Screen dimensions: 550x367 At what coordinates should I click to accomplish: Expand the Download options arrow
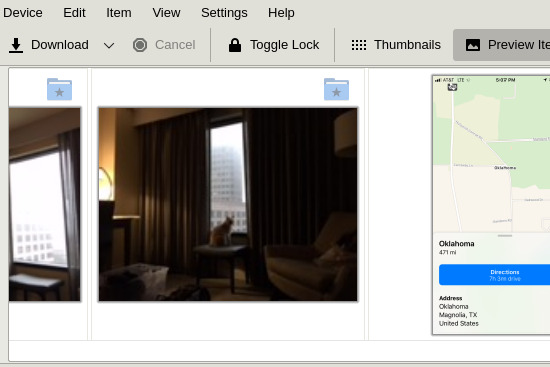point(109,45)
